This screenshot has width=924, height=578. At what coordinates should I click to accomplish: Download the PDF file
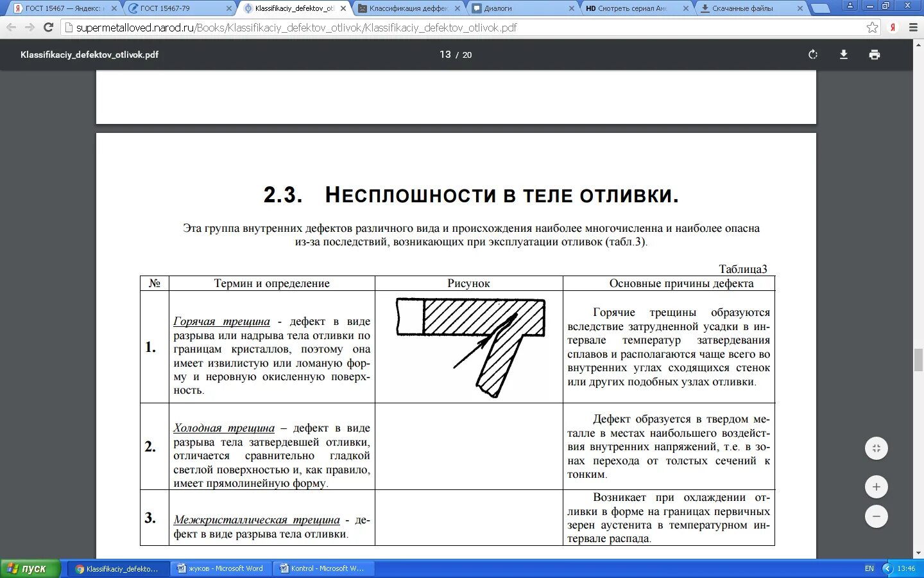844,55
